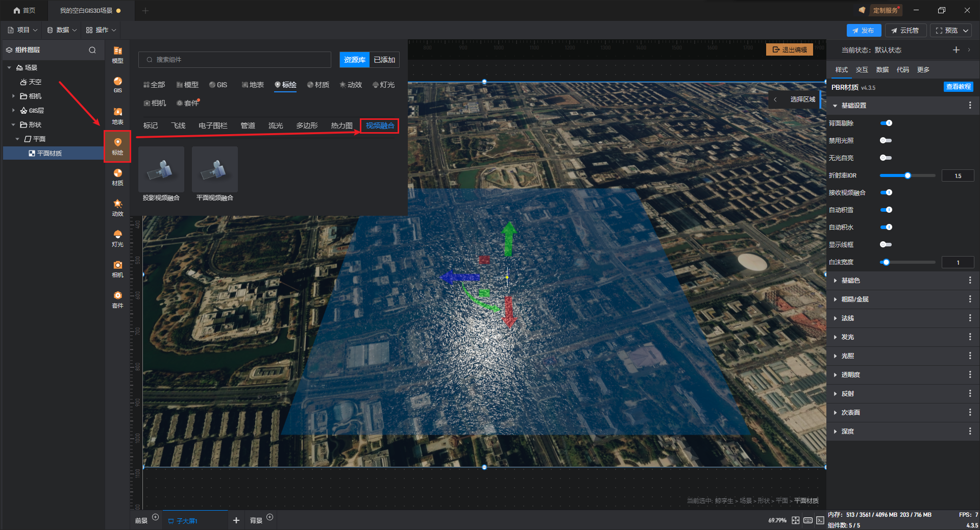Expand the GIS层 tree node
The height and width of the screenshot is (530, 980).
[13, 110]
